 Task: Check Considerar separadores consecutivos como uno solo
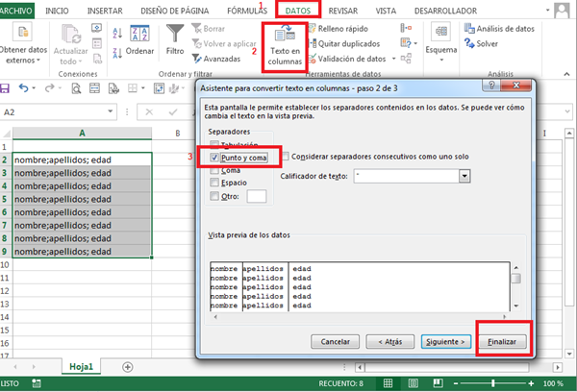tap(286, 157)
